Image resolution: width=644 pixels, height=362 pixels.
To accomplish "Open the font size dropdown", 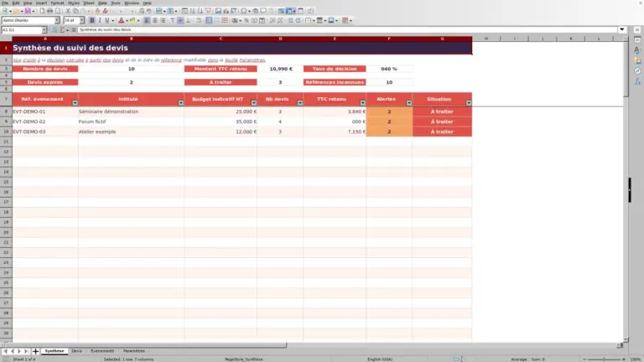I will coord(81,20).
